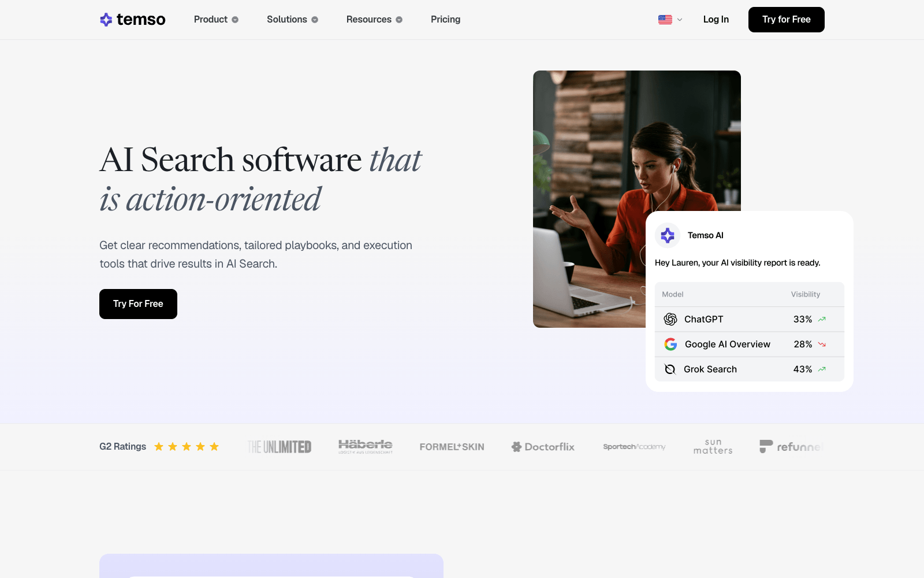
Task: Click the "43%" visibility value
Action: [803, 369]
